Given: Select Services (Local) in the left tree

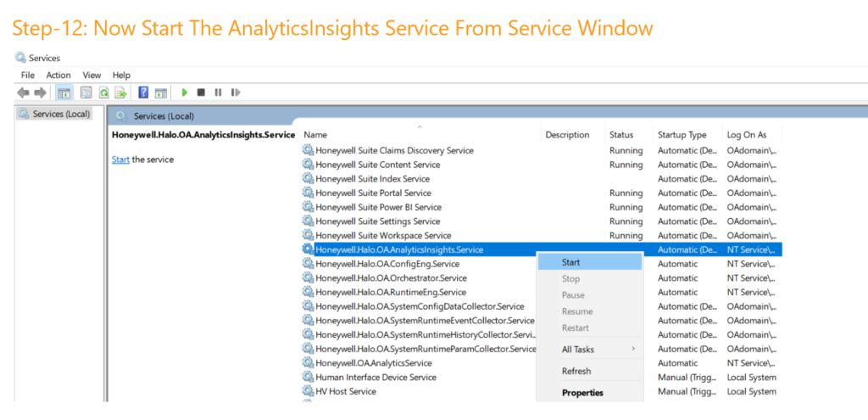Looking at the screenshot, I should pyautogui.click(x=61, y=114).
